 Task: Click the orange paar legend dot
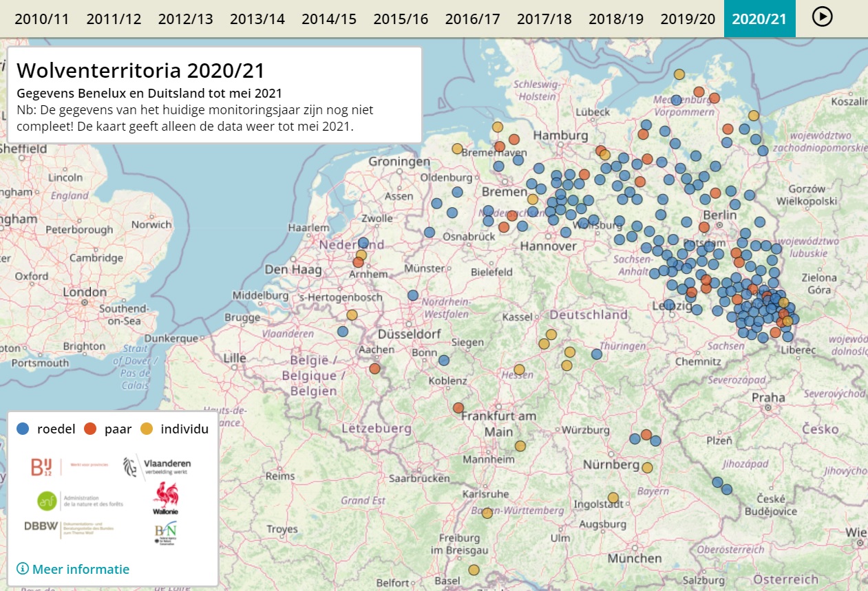[90, 429]
